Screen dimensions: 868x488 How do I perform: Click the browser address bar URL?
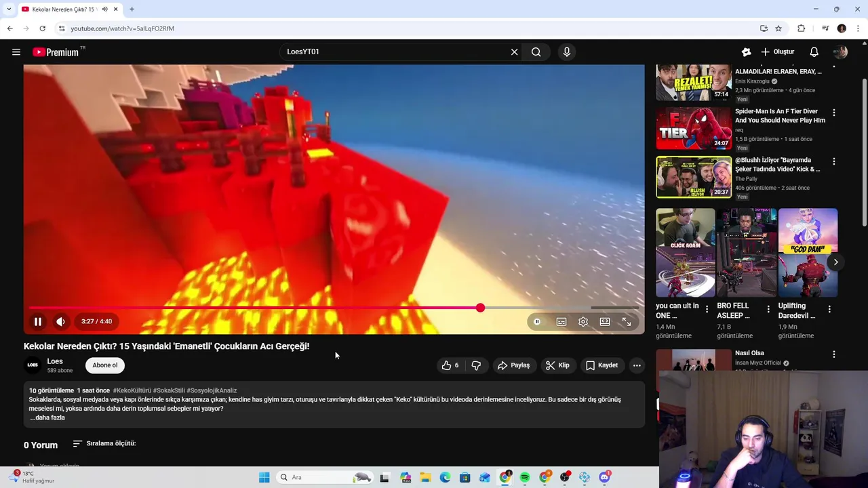click(x=123, y=28)
